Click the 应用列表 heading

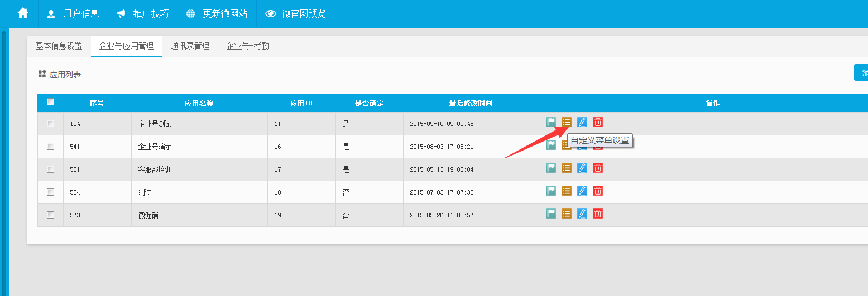[65, 74]
